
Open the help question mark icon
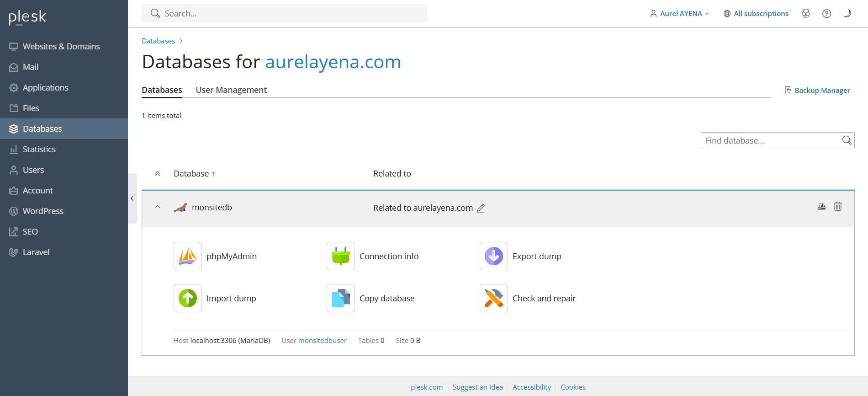826,14
